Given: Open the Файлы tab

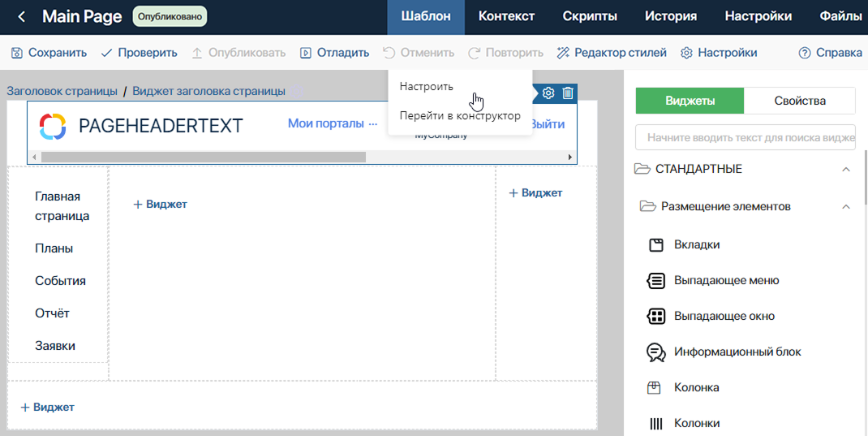Looking at the screenshot, I should click(840, 16).
